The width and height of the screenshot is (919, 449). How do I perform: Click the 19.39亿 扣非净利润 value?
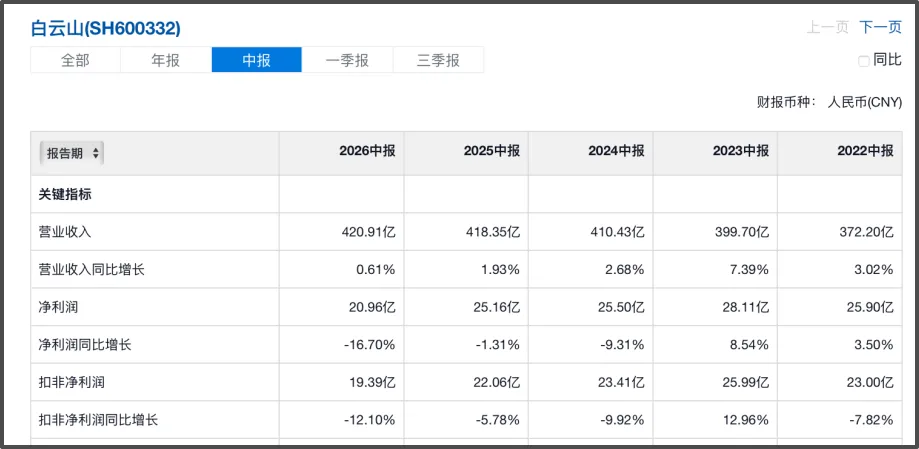coord(372,382)
